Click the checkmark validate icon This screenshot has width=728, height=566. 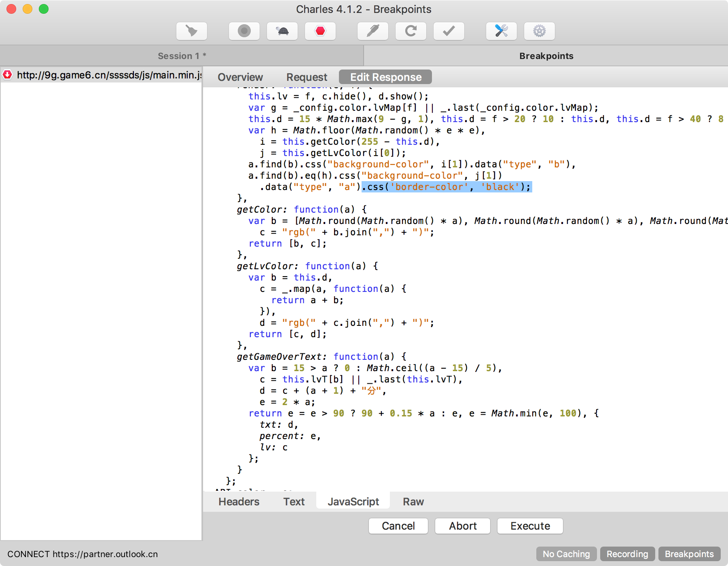[449, 31]
